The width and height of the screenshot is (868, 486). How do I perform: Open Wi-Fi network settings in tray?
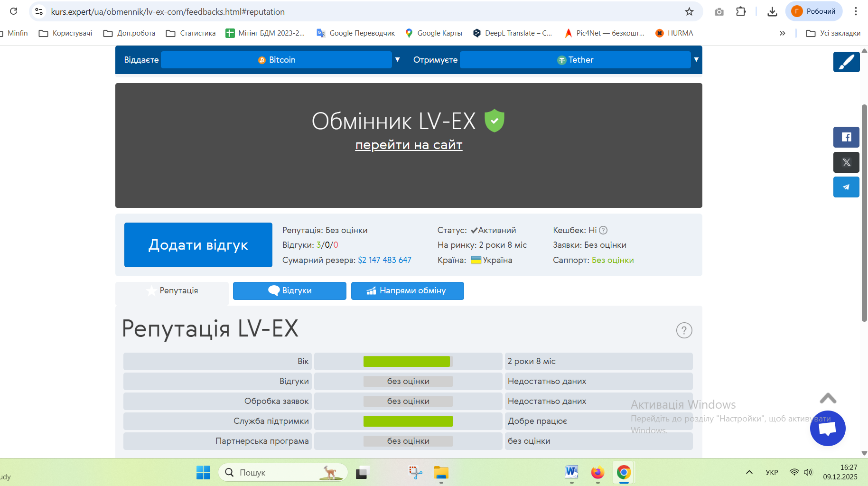pos(794,472)
